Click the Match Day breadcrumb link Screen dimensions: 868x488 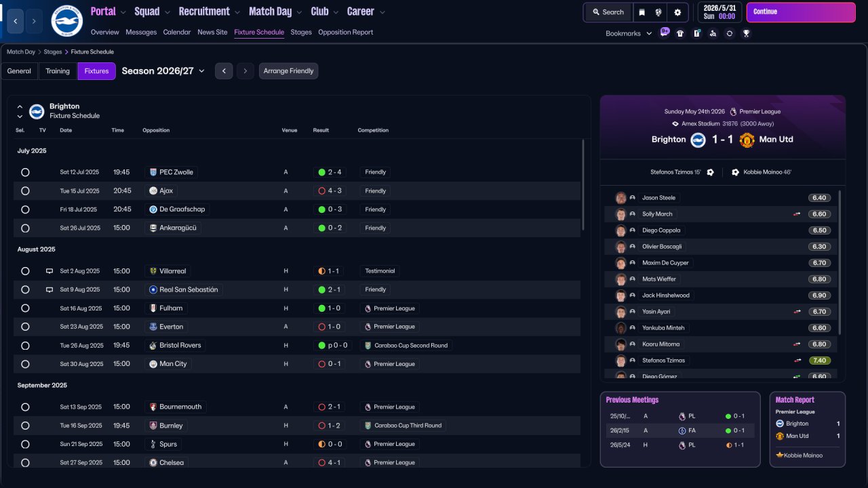coord(21,52)
